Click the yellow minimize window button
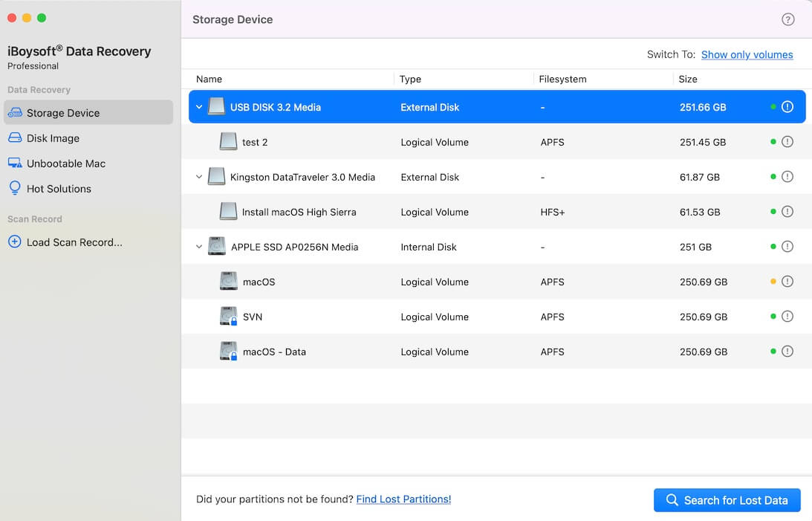812x521 pixels. (27, 18)
